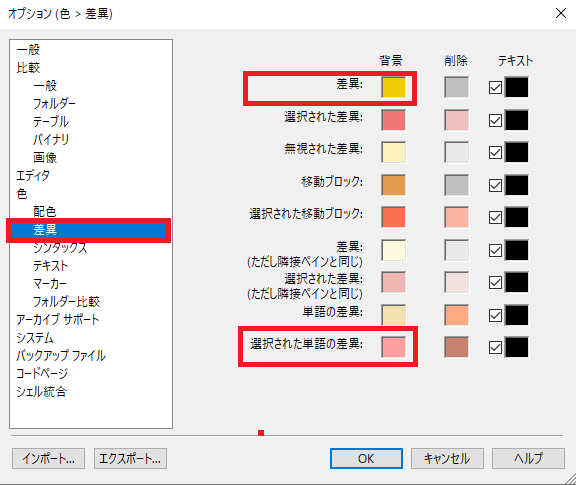Click the 選択された単語の差異 background pink swatch

tap(393, 347)
